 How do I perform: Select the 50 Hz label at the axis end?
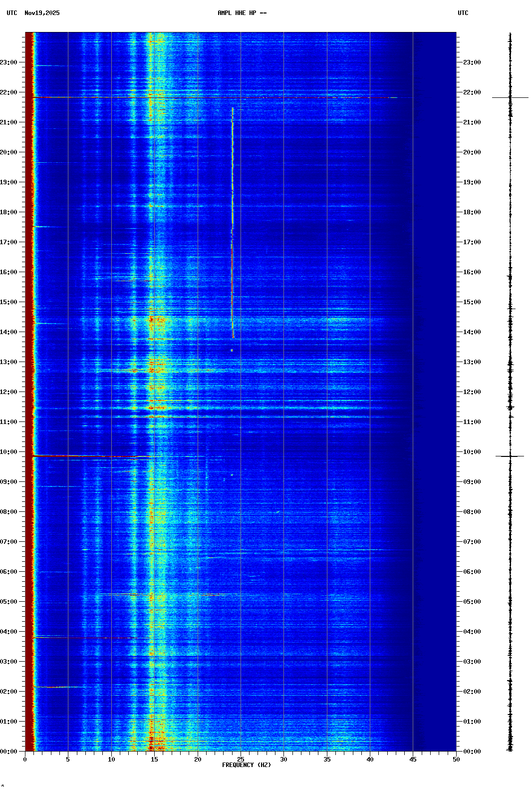tap(456, 760)
